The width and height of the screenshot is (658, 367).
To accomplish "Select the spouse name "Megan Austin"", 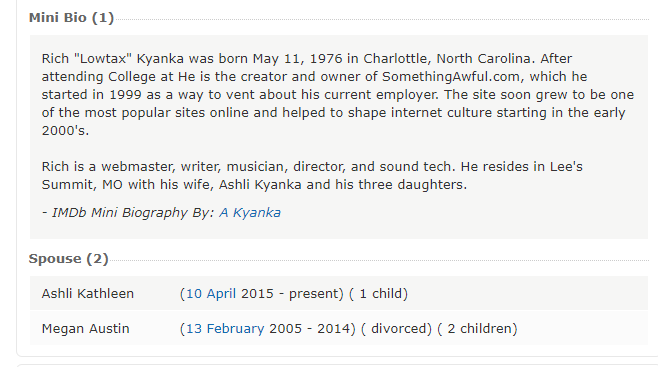I will click(86, 328).
